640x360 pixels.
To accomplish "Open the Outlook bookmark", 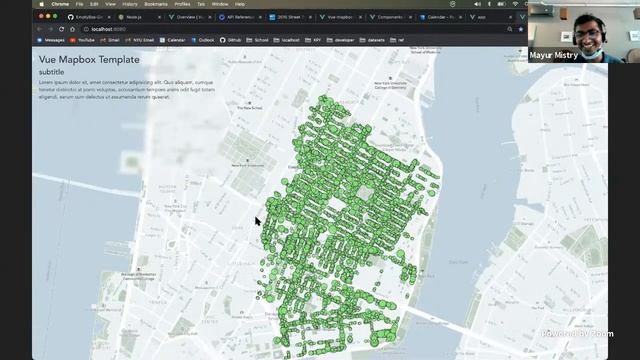I will pyautogui.click(x=202, y=40).
